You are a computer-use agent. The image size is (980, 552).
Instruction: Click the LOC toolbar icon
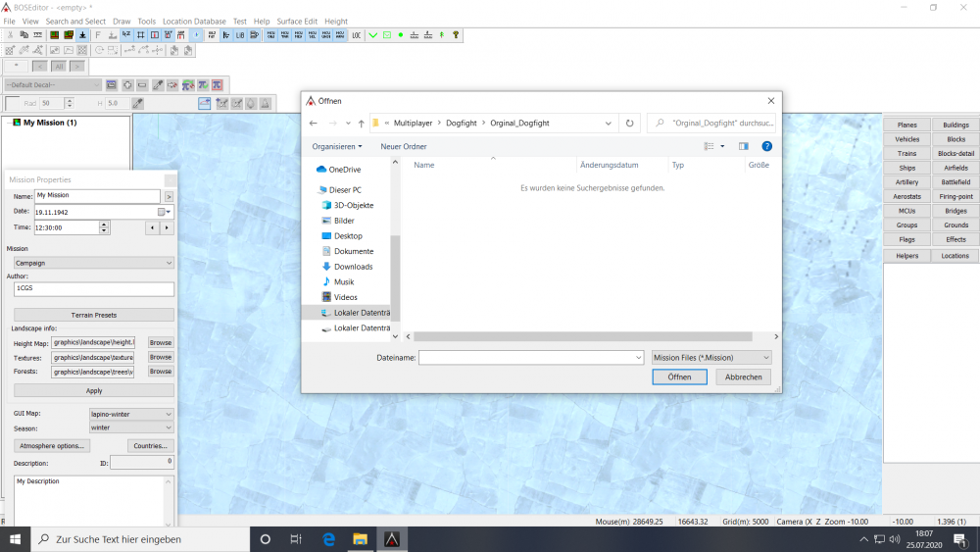(x=357, y=35)
